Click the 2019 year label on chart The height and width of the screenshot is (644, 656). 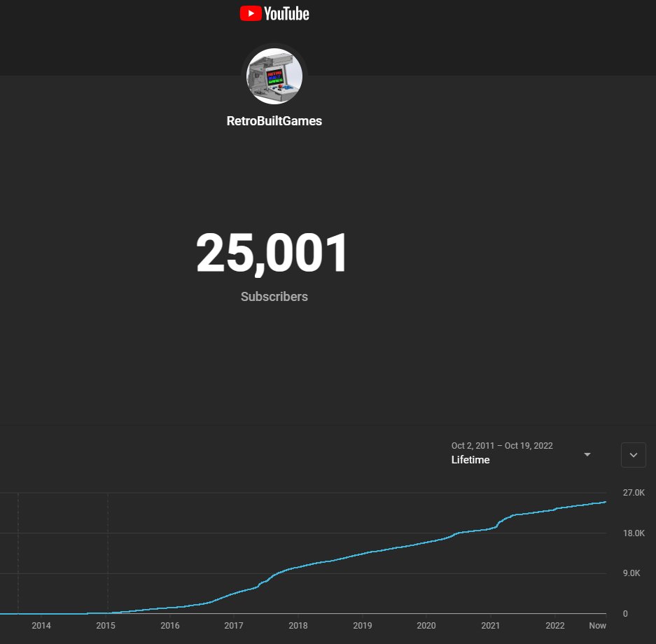click(363, 626)
